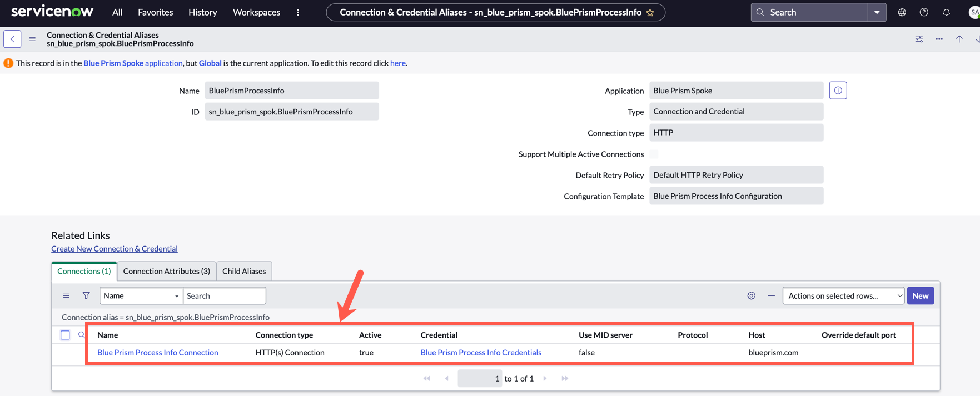Open the History menu
The width and height of the screenshot is (980, 396).
coord(203,12)
